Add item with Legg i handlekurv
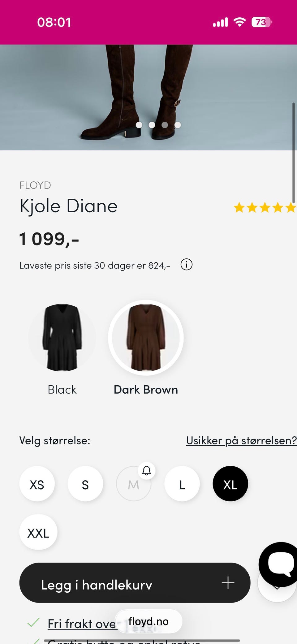The image size is (297, 644). (x=135, y=583)
